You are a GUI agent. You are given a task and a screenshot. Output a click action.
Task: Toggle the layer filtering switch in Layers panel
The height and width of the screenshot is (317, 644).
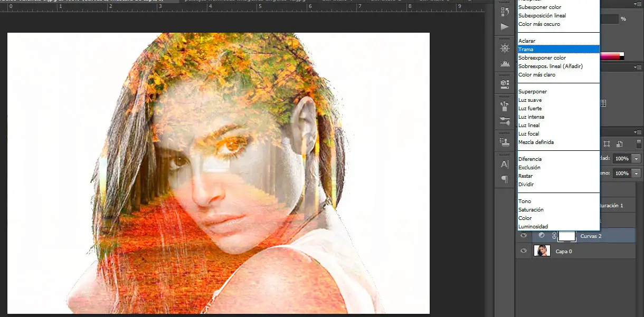639,143
